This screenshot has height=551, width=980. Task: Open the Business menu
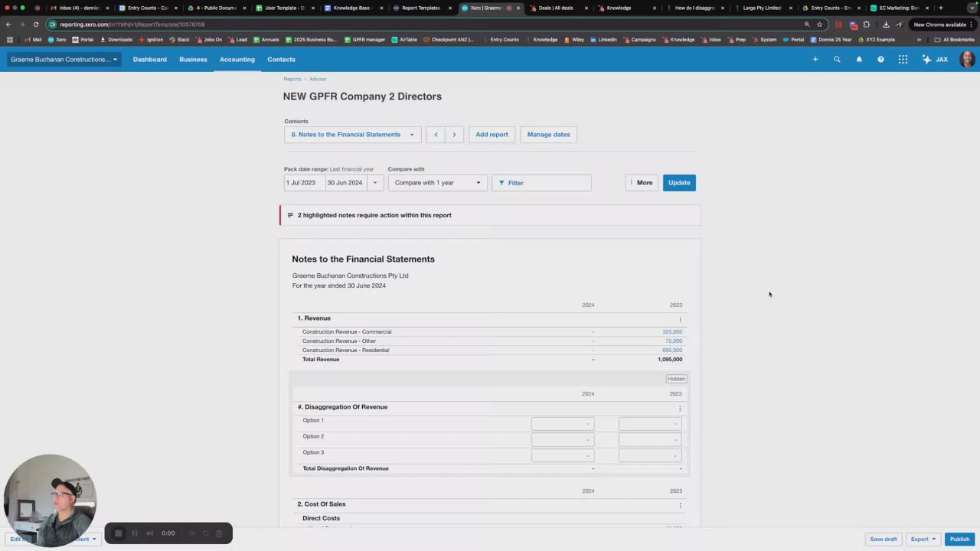[x=193, y=59]
